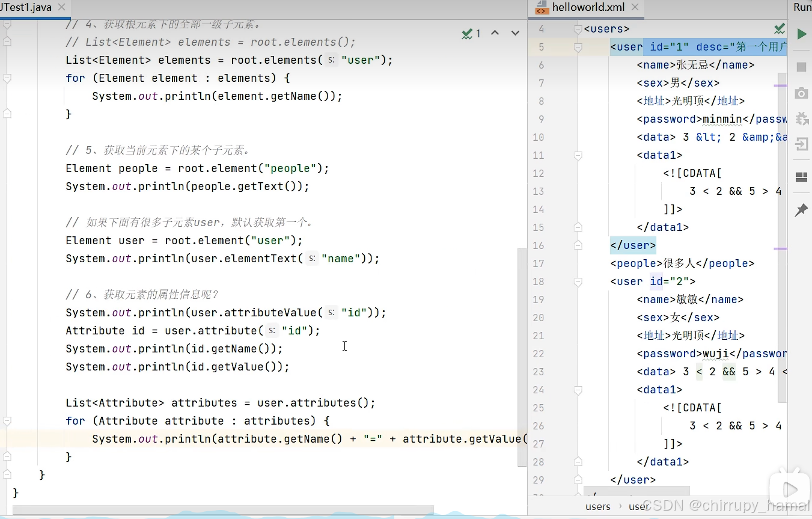Click the <password>wuji line

712,354
